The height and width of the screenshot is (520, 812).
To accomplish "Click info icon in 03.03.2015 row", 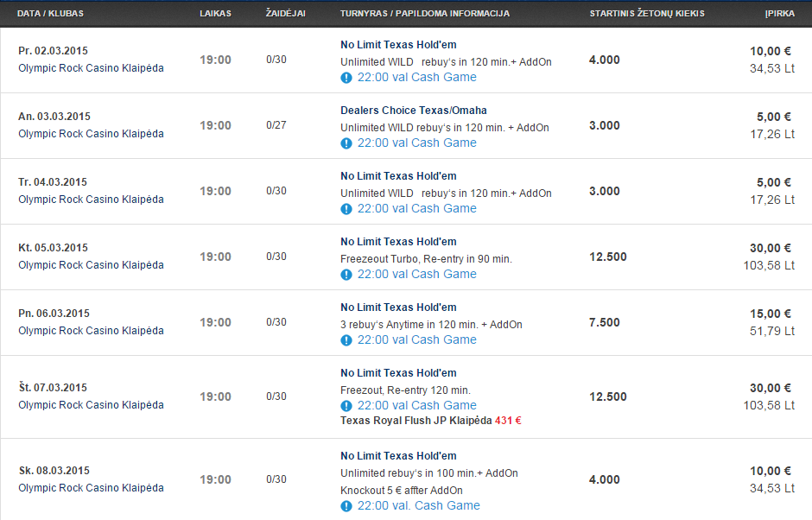I will 346,143.
